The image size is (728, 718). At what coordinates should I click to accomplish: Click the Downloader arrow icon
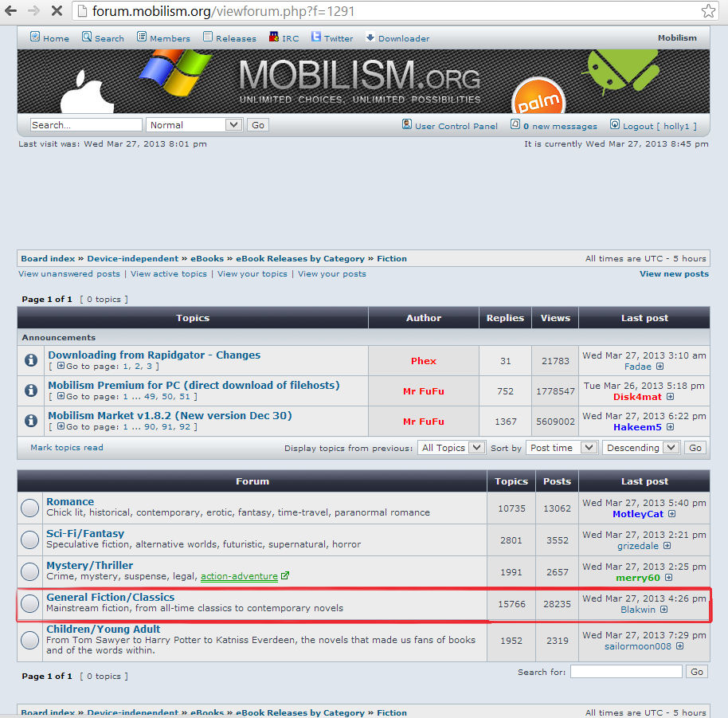tap(370, 37)
